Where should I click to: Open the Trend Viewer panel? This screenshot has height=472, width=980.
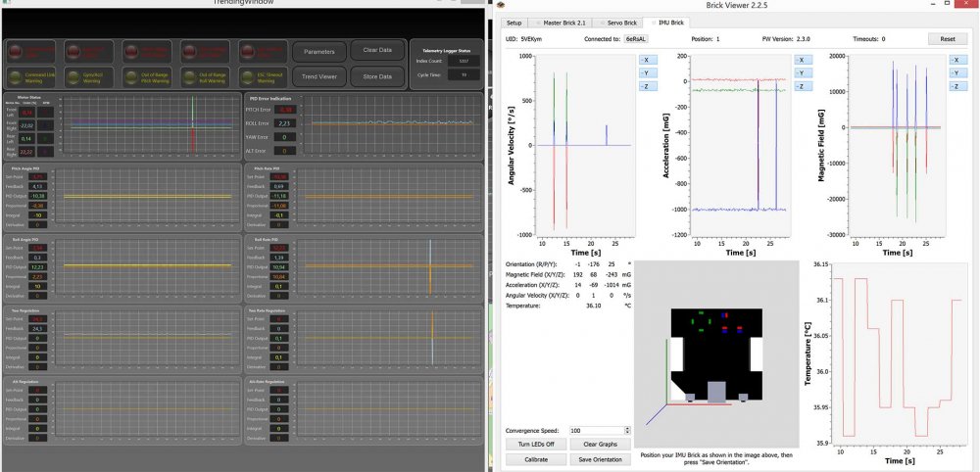[x=319, y=76]
